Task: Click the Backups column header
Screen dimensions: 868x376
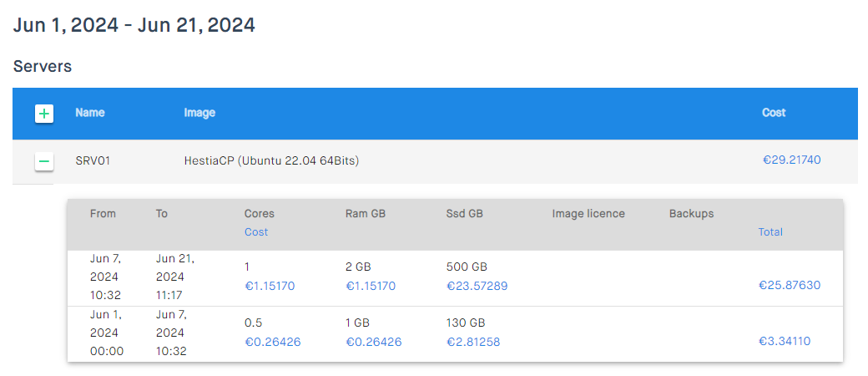Action: [x=691, y=214]
